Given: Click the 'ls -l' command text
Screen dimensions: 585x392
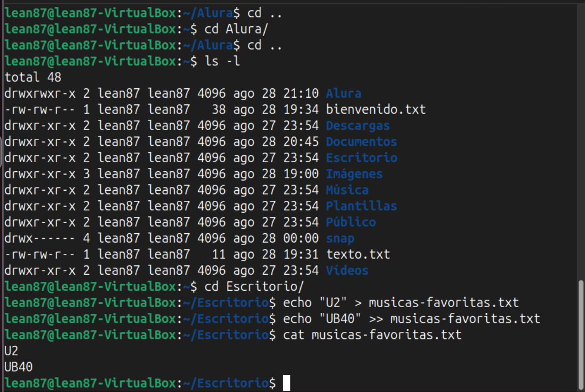Looking at the screenshot, I should (222, 62).
